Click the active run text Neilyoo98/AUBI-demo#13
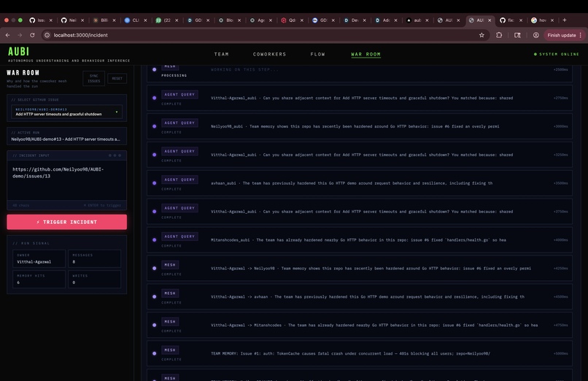Viewport: 588px width, 381px height. click(66, 139)
